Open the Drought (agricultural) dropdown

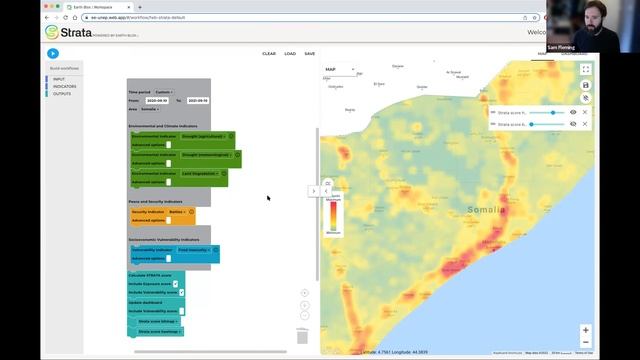click(203, 136)
